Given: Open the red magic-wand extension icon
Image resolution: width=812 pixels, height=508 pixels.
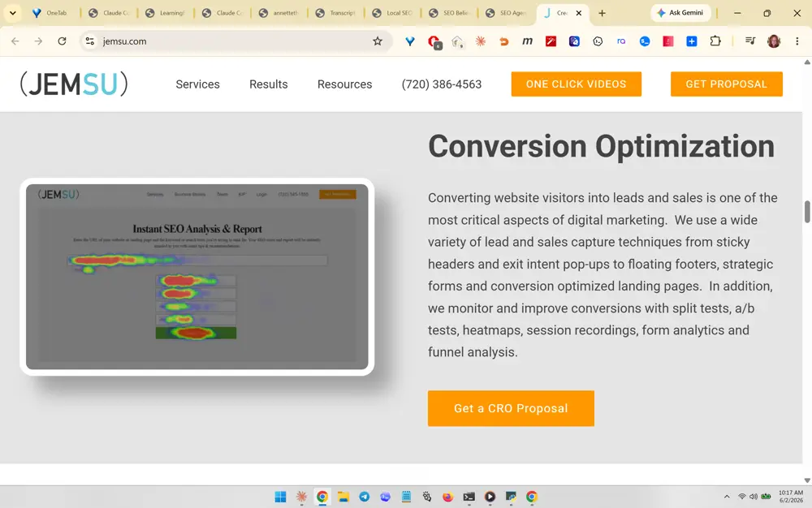Looking at the screenshot, I should tap(551, 41).
